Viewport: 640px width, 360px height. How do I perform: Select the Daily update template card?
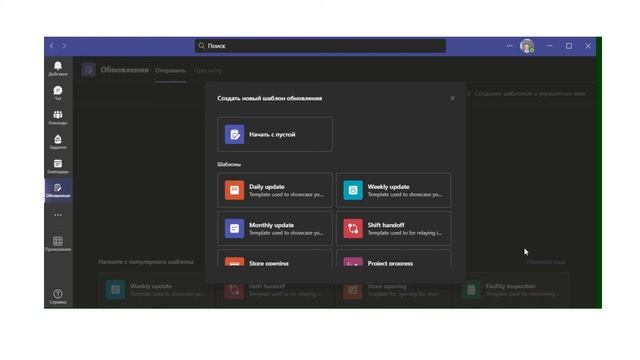(275, 190)
